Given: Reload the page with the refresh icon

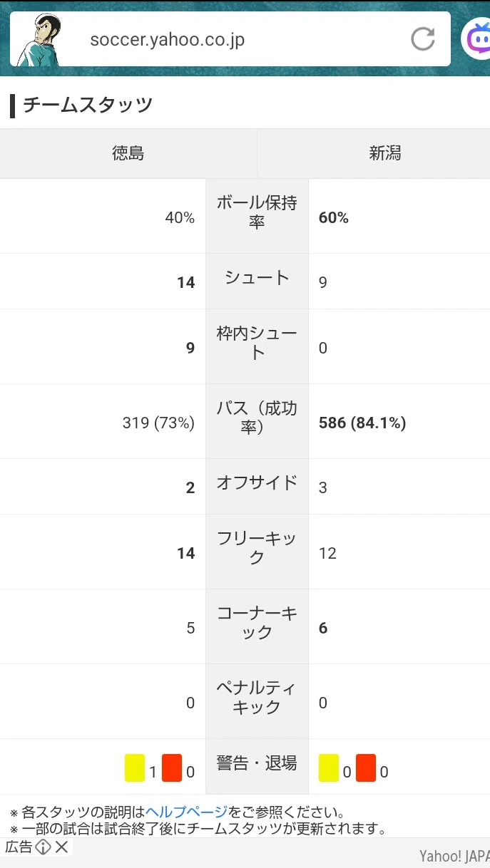Looking at the screenshot, I should pos(423,38).
